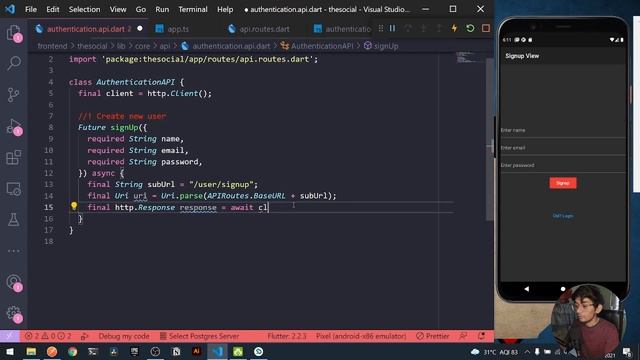This screenshot has height=360, width=640.
Task: Click frontend in the breadcrumb
Action: (52, 46)
